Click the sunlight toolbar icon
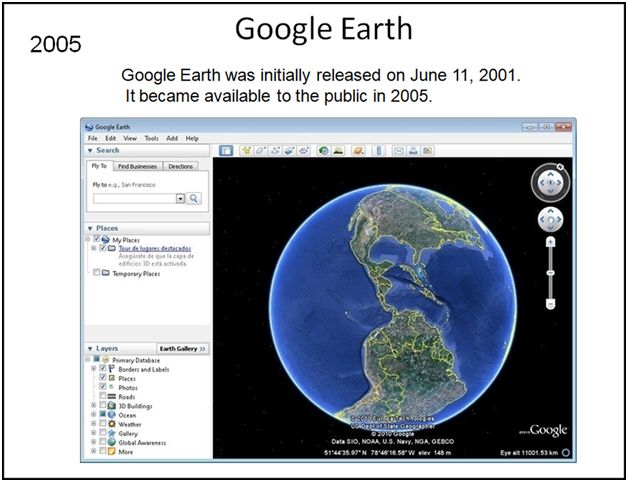Screen dimensions: 628x482 coord(340,151)
